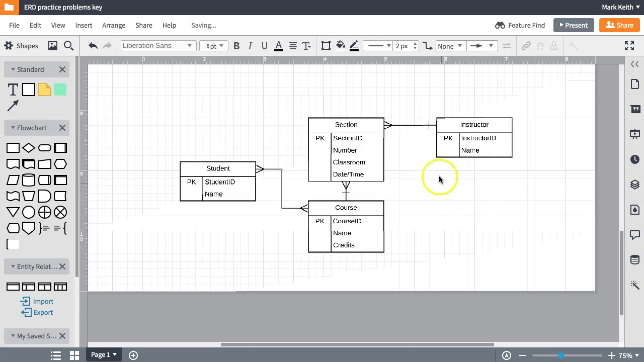The height and width of the screenshot is (362, 644).
Task: Open the Edit menu
Action: (x=35, y=25)
